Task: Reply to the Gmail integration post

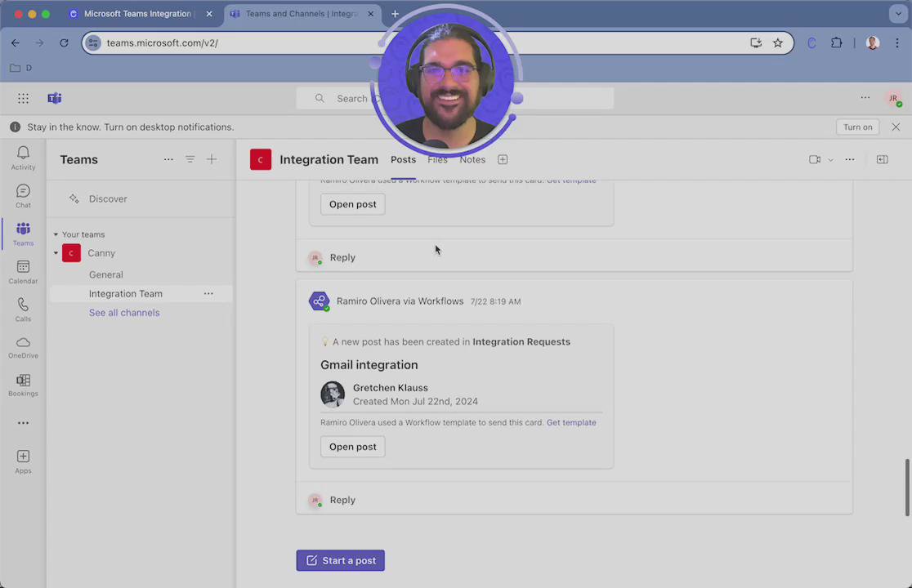Action: [x=342, y=500]
